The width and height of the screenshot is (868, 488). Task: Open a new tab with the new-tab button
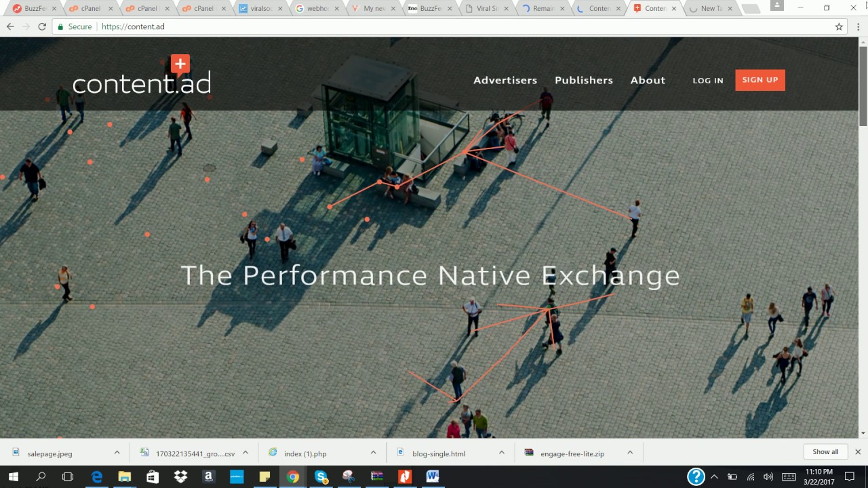pyautogui.click(x=751, y=9)
